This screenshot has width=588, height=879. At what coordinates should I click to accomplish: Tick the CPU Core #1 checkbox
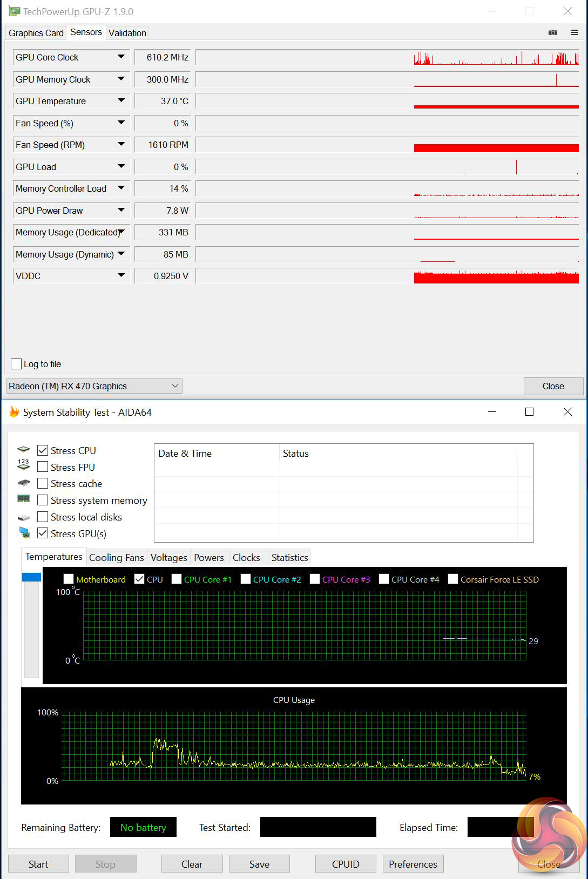(177, 579)
